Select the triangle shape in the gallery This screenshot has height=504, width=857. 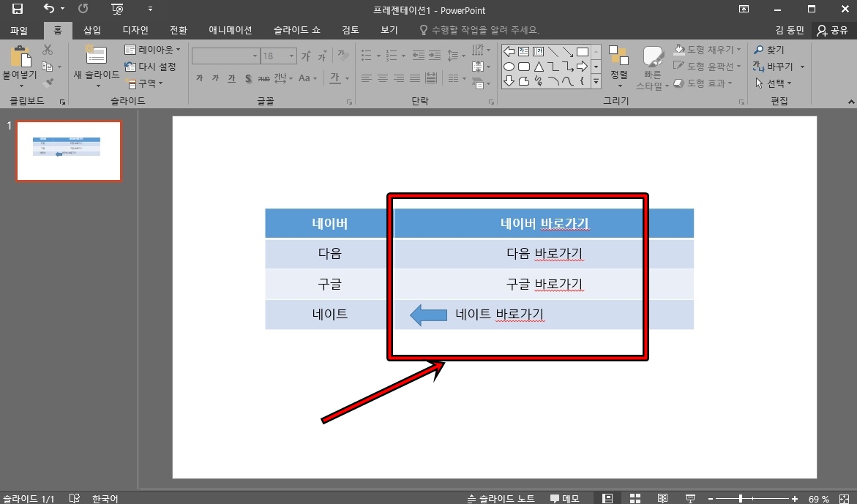[539, 67]
